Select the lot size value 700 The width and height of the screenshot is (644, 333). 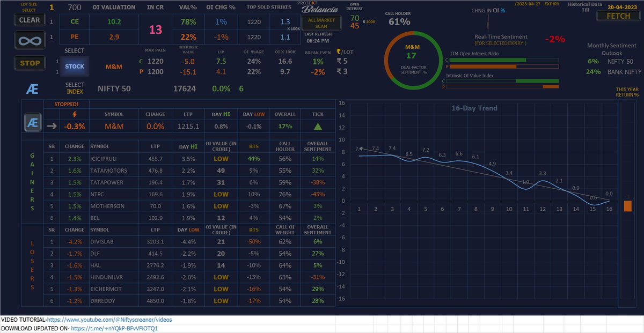tap(75, 7)
